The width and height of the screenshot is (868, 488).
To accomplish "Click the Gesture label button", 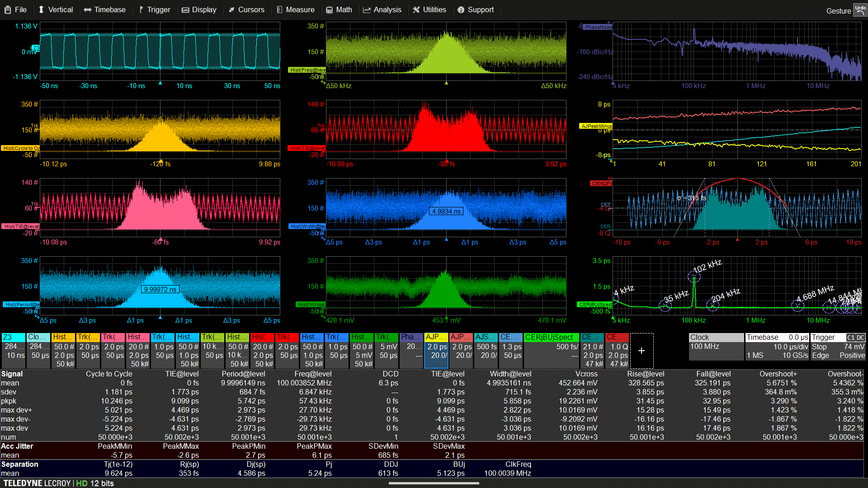I will [838, 11].
